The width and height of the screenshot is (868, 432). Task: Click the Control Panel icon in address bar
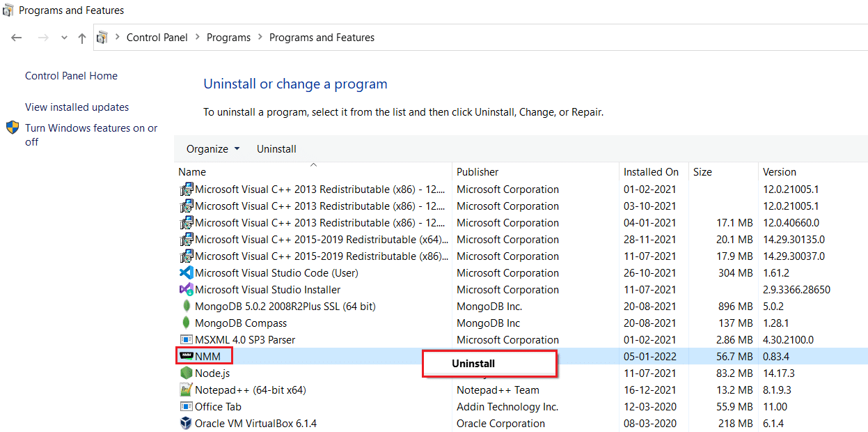[102, 38]
